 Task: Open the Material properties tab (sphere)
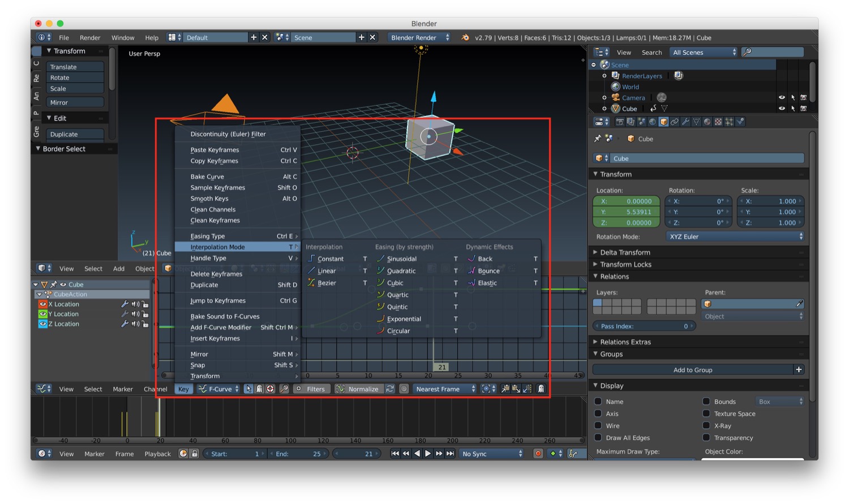coord(707,122)
